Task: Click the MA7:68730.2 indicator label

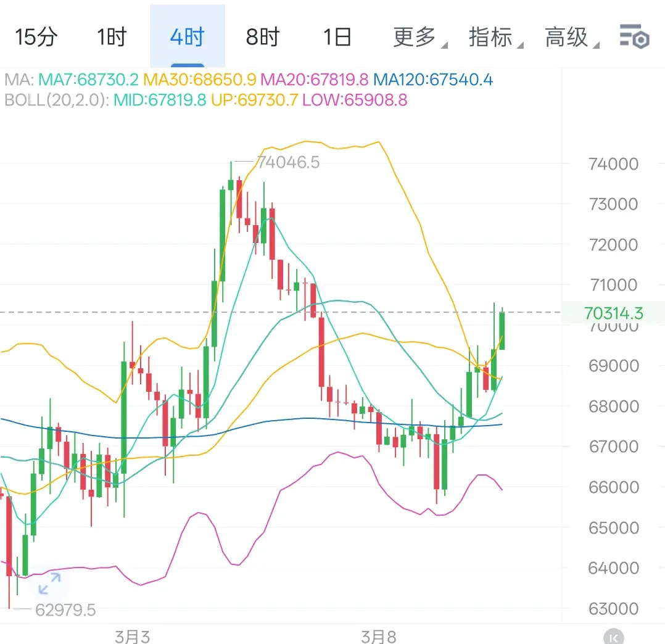Action: 88,80
